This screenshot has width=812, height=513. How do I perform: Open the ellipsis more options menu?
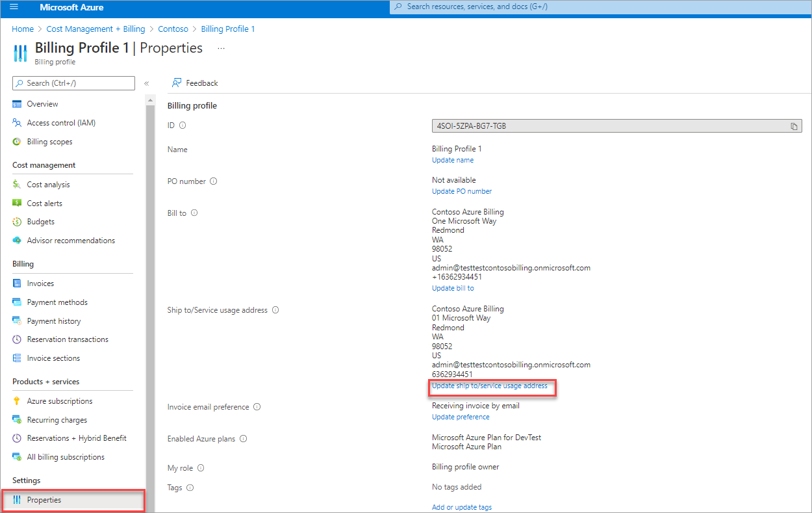click(x=222, y=48)
